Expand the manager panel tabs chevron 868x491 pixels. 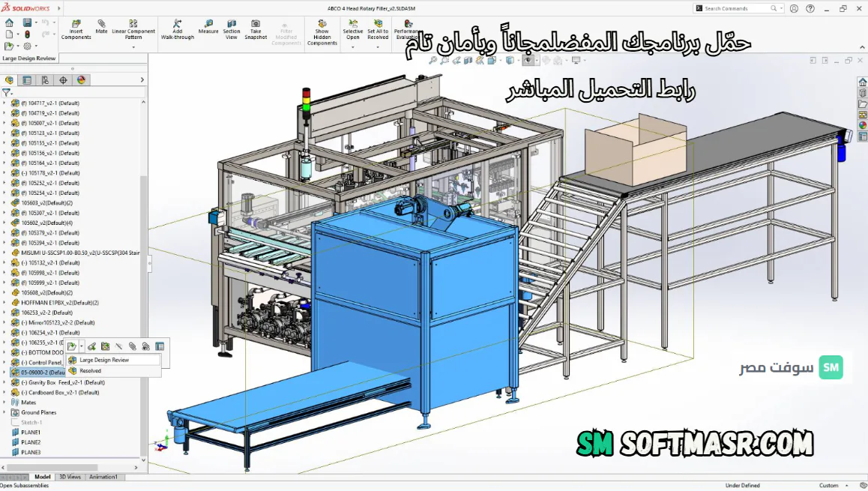pos(142,80)
